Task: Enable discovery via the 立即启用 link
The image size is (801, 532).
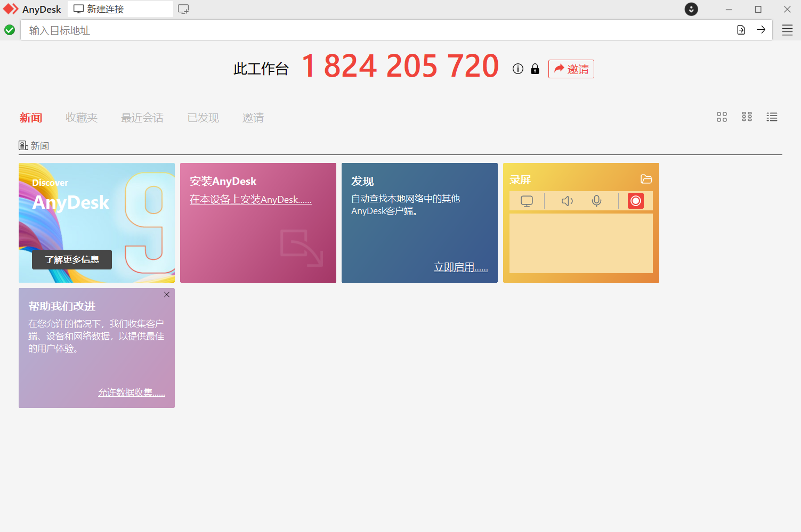Action: point(461,267)
